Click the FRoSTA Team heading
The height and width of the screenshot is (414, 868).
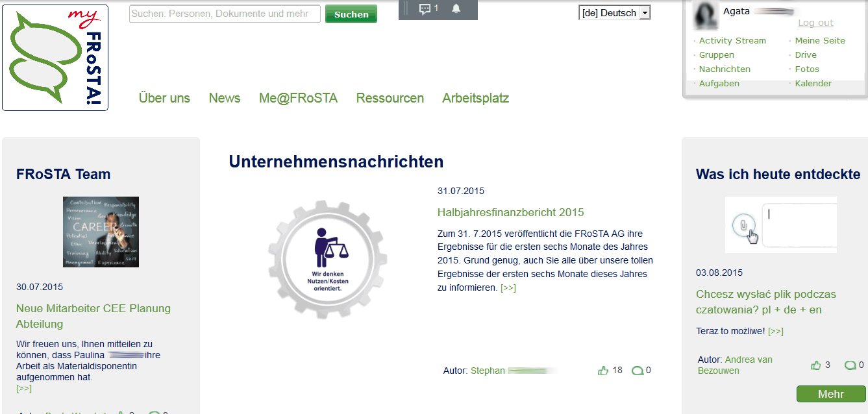pos(64,174)
